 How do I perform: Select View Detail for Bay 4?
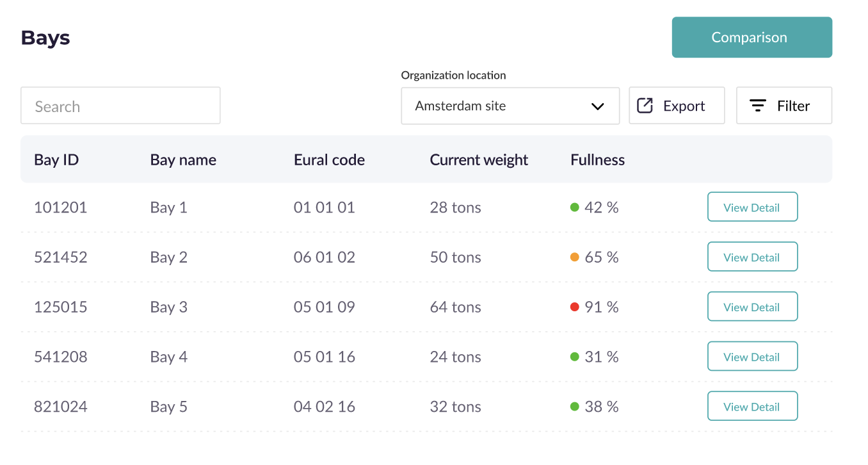pyautogui.click(x=752, y=357)
